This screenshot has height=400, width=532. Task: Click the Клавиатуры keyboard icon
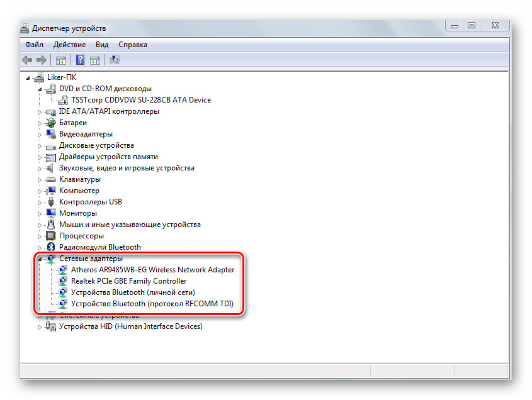pos(51,179)
